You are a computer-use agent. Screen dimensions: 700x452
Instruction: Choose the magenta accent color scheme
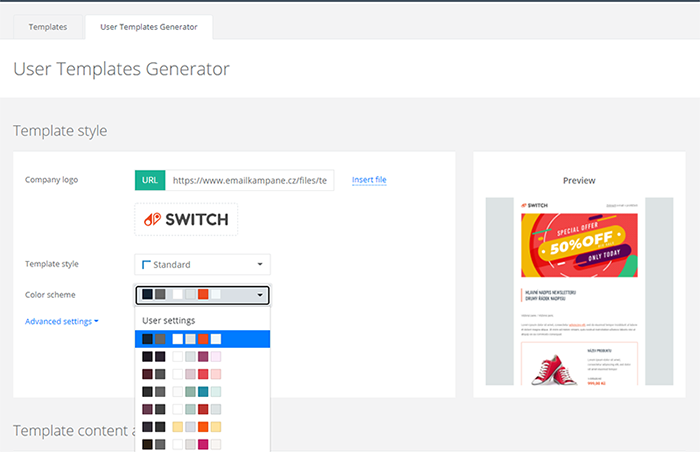202,444
